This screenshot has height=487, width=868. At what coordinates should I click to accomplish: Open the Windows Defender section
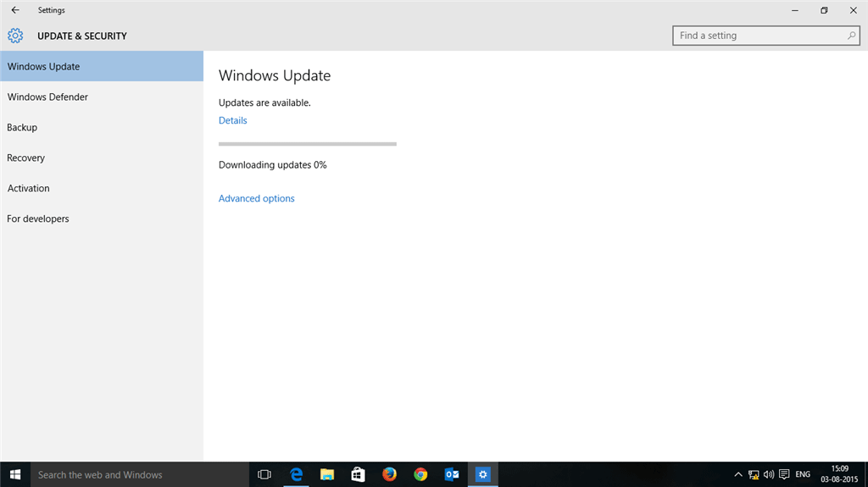(102, 97)
